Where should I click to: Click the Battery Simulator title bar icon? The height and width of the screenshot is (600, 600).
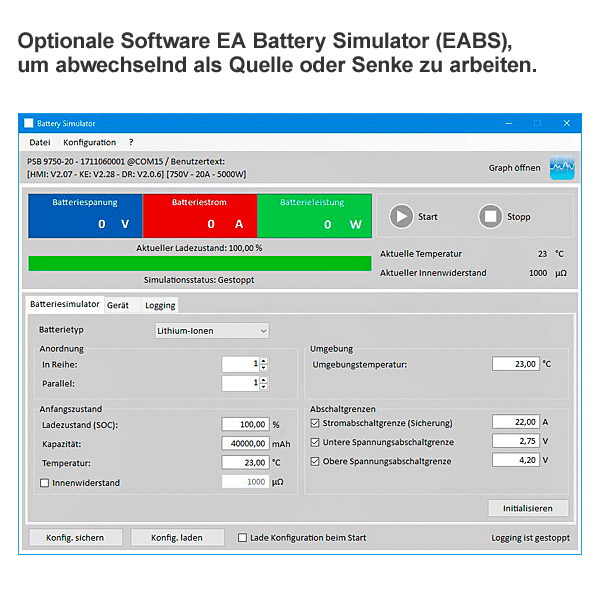(x=29, y=123)
